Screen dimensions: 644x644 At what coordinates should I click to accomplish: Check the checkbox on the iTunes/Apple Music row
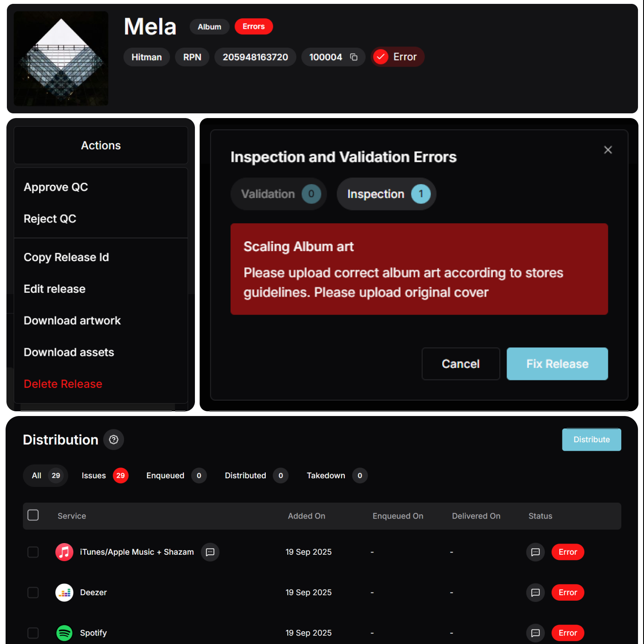[33, 552]
